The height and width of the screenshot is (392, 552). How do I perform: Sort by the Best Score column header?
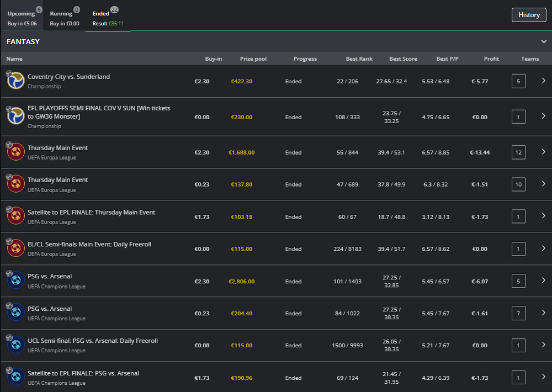pos(403,59)
